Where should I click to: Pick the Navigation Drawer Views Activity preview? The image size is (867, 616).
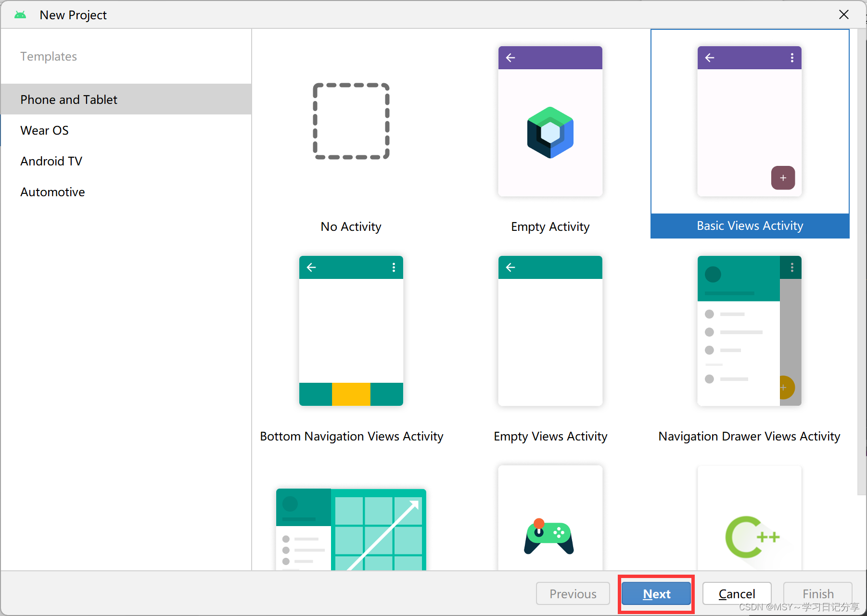750,331
